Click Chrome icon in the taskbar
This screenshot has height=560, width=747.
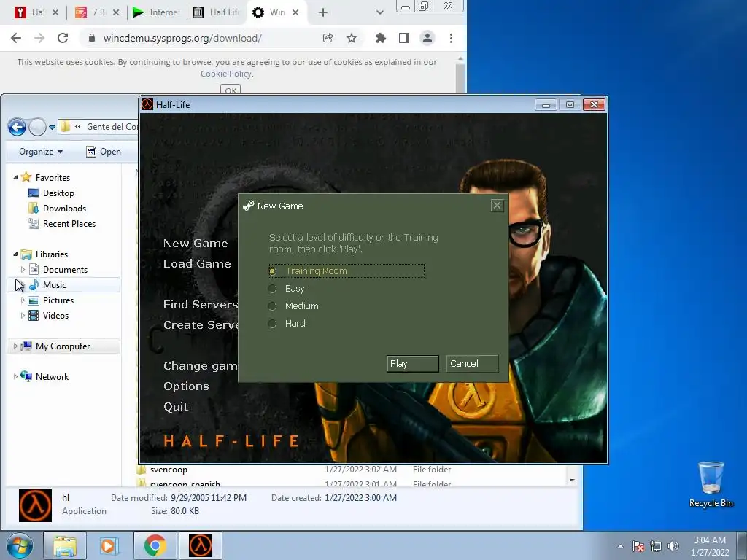pos(155,545)
